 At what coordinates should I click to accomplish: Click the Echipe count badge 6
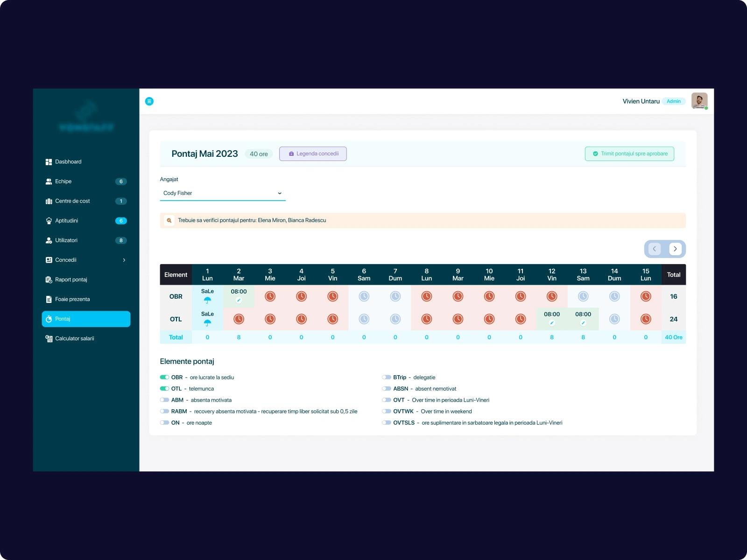(121, 182)
